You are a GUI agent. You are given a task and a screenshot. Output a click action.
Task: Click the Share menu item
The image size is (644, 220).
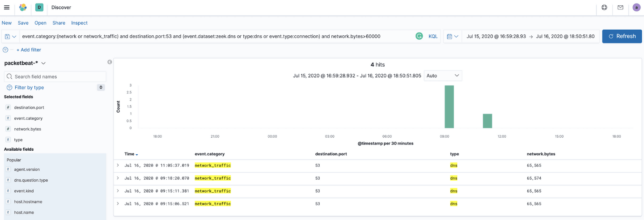[59, 23]
